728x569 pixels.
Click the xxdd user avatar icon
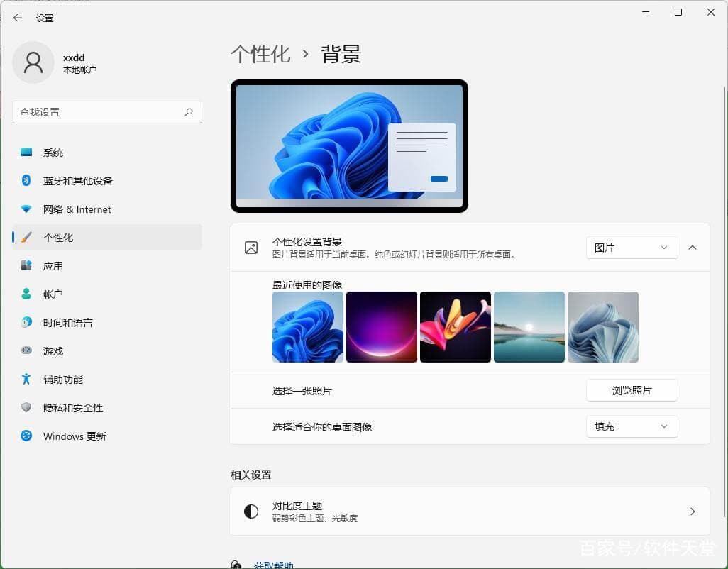33,62
